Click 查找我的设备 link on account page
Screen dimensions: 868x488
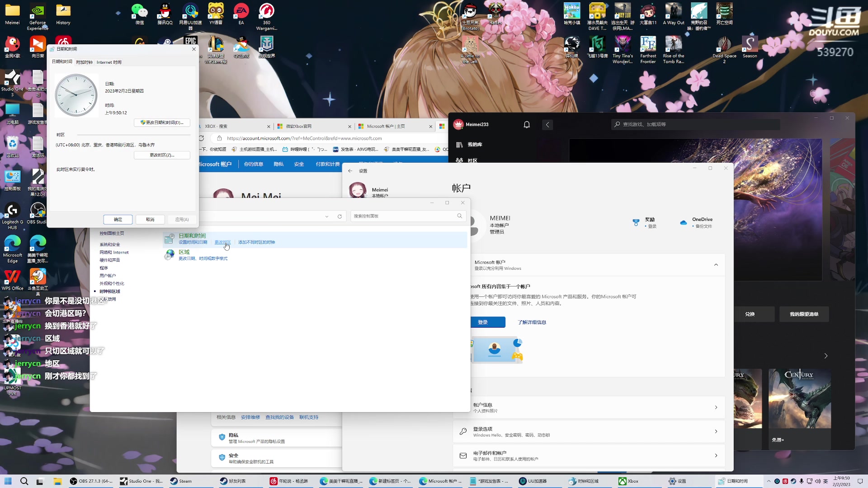tap(279, 417)
